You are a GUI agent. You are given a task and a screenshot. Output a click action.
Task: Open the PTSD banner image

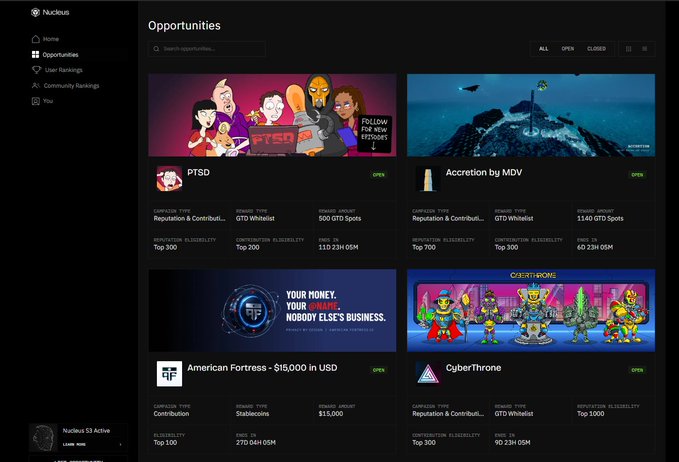[x=272, y=115]
